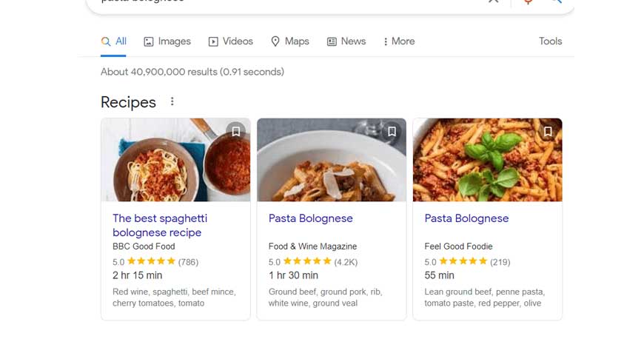Click the bookmark icon on BBC recipe
The width and height of the screenshot is (644, 339).
point(235,132)
